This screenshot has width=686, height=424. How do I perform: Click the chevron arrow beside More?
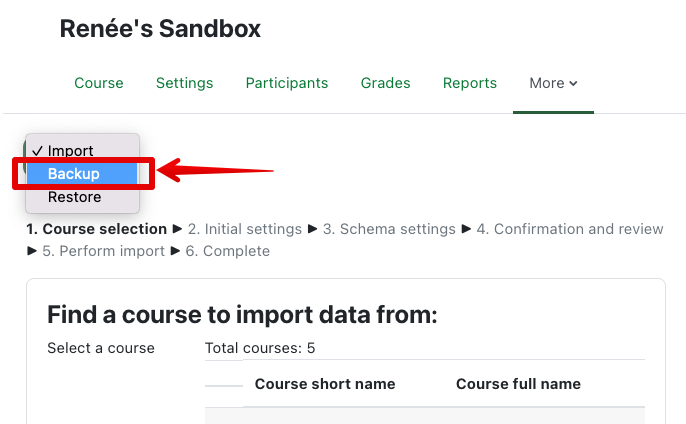click(x=574, y=84)
